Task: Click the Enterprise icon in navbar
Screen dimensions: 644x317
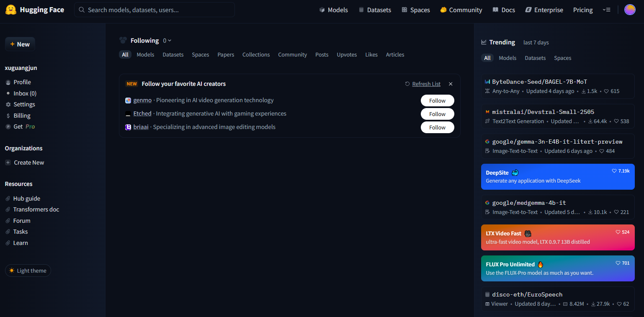Action: pos(528,10)
